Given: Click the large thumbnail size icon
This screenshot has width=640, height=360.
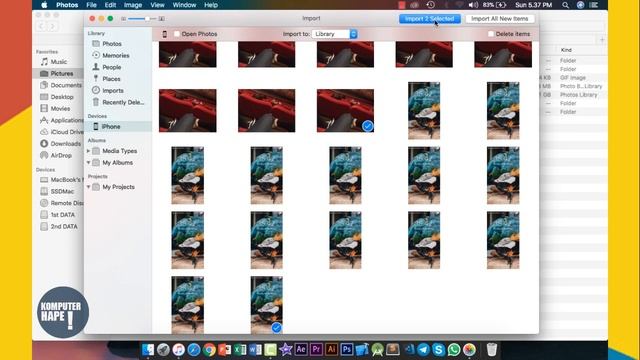Looking at the screenshot, I should point(162,19).
